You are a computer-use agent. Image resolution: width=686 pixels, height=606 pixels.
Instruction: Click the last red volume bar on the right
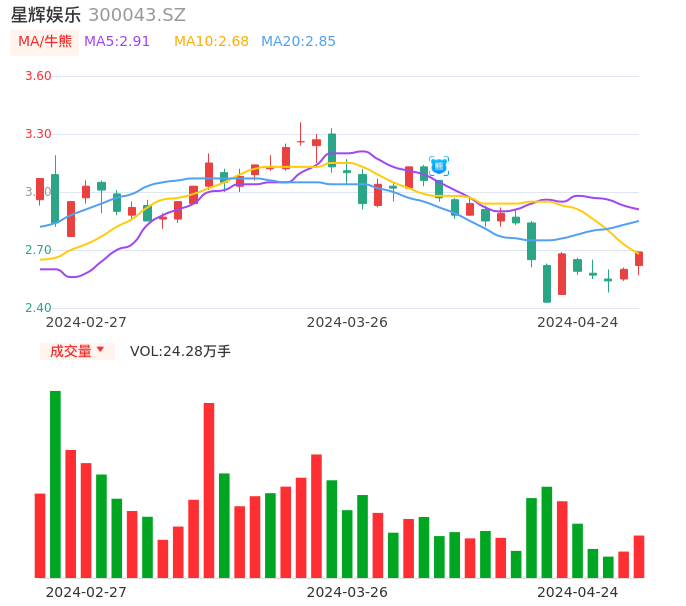coord(639,557)
